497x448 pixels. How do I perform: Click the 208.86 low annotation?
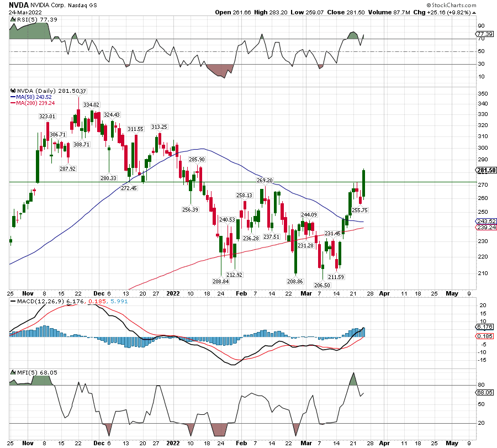coord(295,281)
